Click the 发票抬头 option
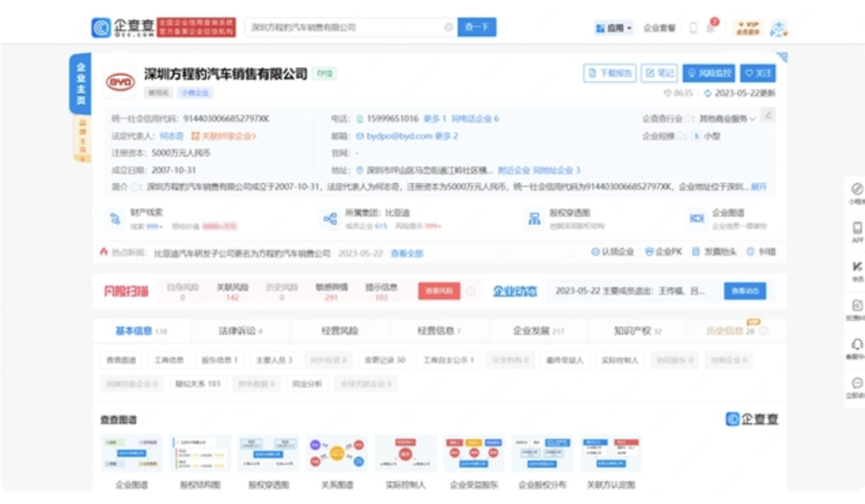 coord(714,252)
